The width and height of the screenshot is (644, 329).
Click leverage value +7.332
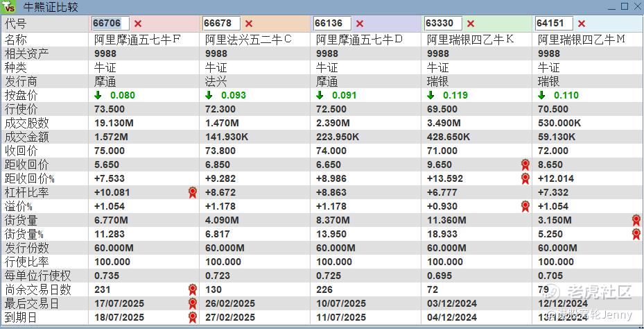coord(552,192)
